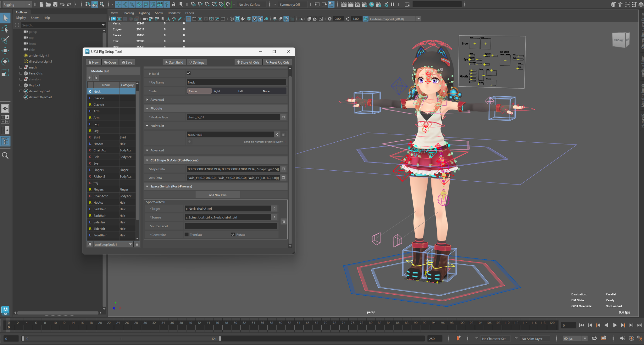
Task: Activate the Rotate tool
Action: pos(5,62)
